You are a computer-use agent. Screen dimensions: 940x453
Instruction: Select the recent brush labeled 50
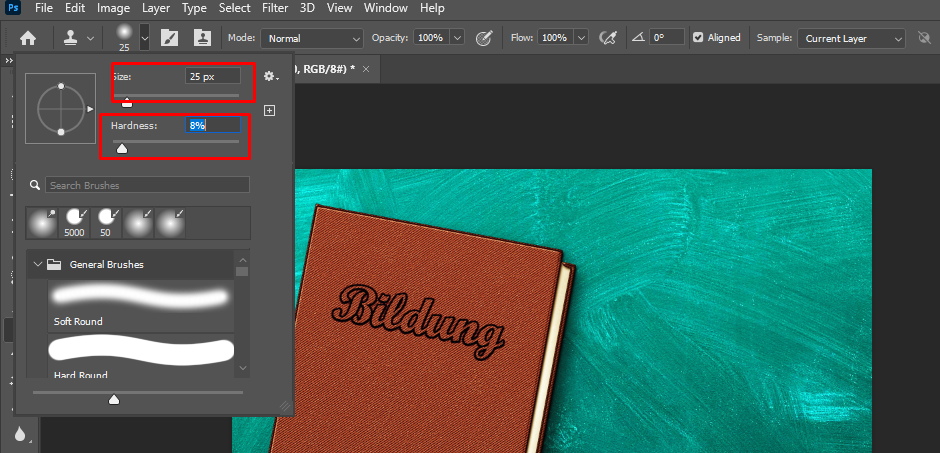(106, 222)
